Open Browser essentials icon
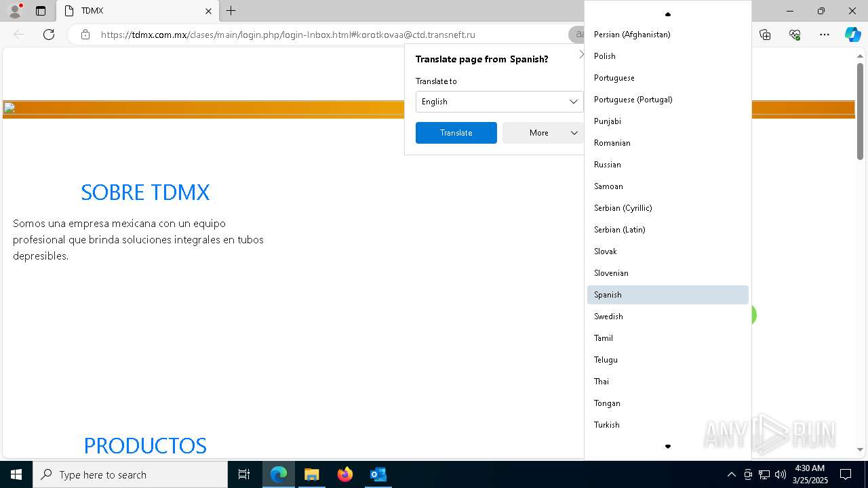Viewport: 868px width, 488px height. tap(795, 35)
